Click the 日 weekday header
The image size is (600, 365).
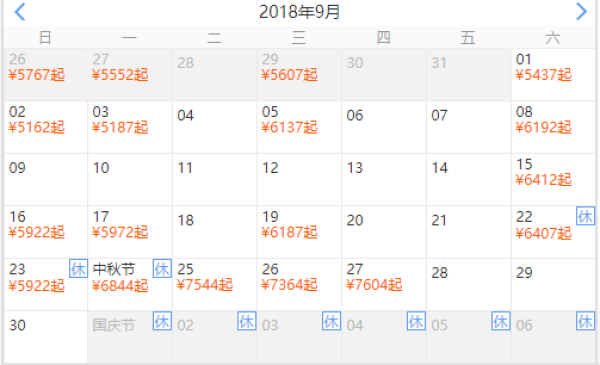(45, 37)
